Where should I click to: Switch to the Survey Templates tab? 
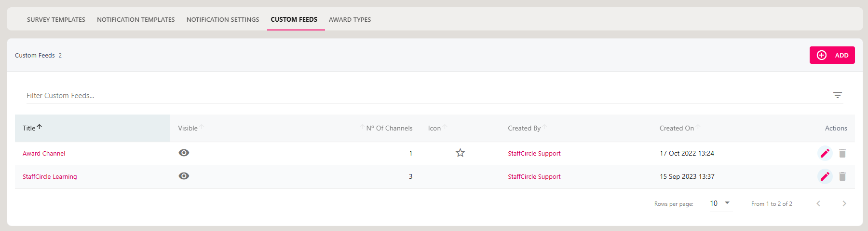pyautogui.click(x=56, y=19)
